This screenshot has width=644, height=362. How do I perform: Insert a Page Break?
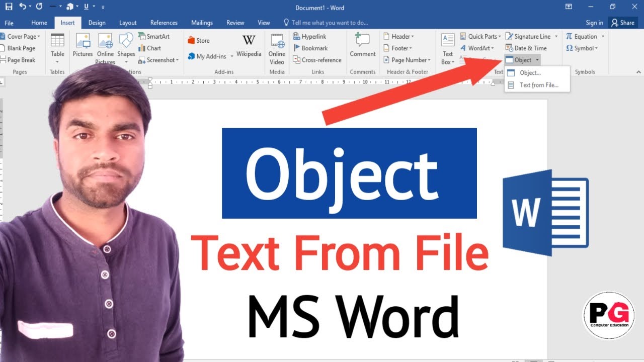pyautogui.click(x=18, y=60)
